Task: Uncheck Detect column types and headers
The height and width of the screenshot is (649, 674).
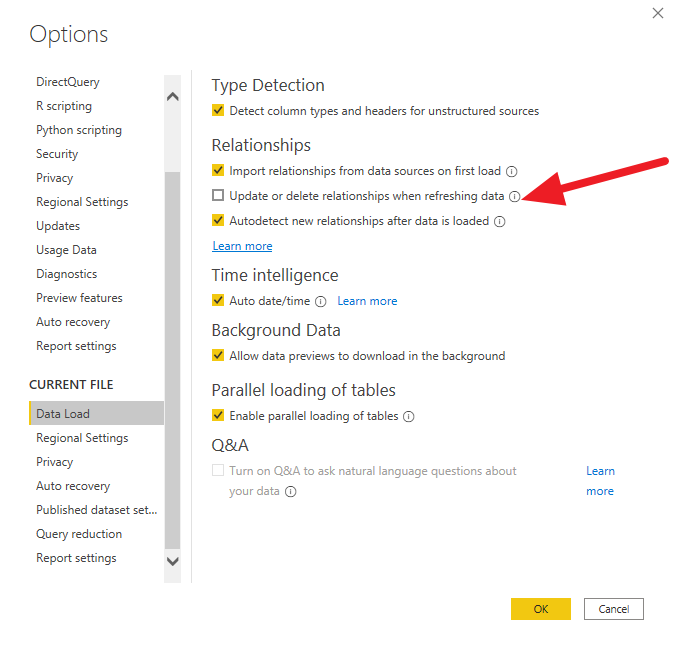Action: click(218, 110)
